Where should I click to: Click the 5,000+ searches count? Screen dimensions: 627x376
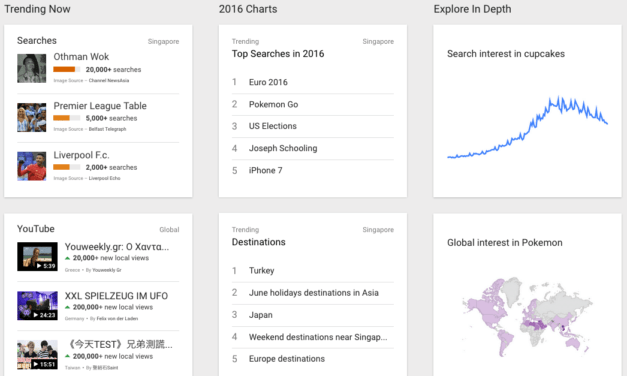coord(111,118)
